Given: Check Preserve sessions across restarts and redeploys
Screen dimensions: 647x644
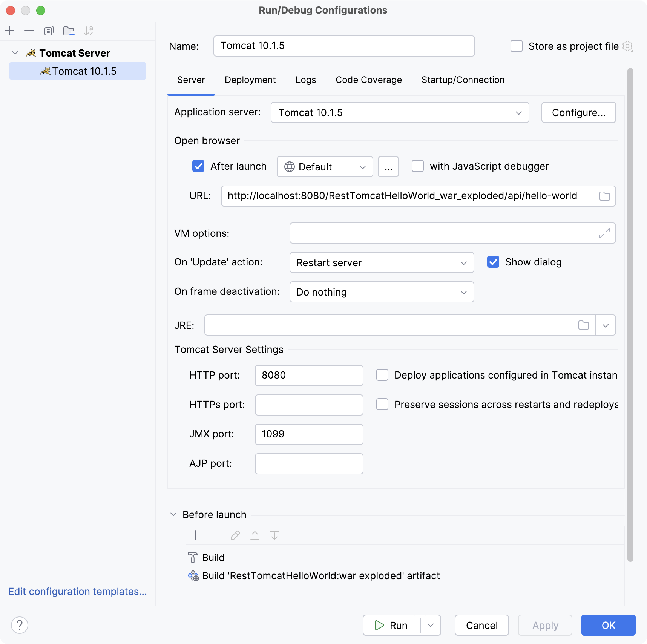Looking at the screenshot, I should tap(382, 404).
